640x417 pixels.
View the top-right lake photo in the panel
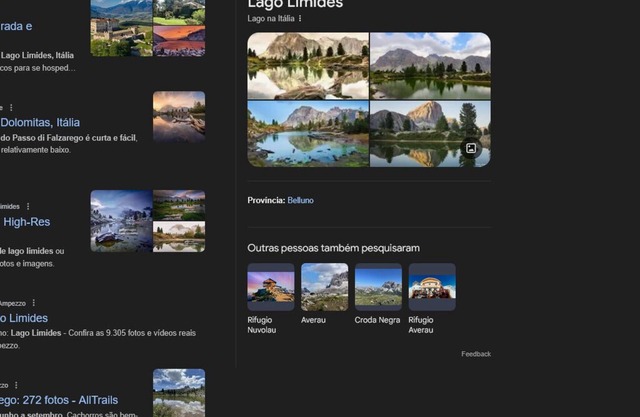point(430,65)
